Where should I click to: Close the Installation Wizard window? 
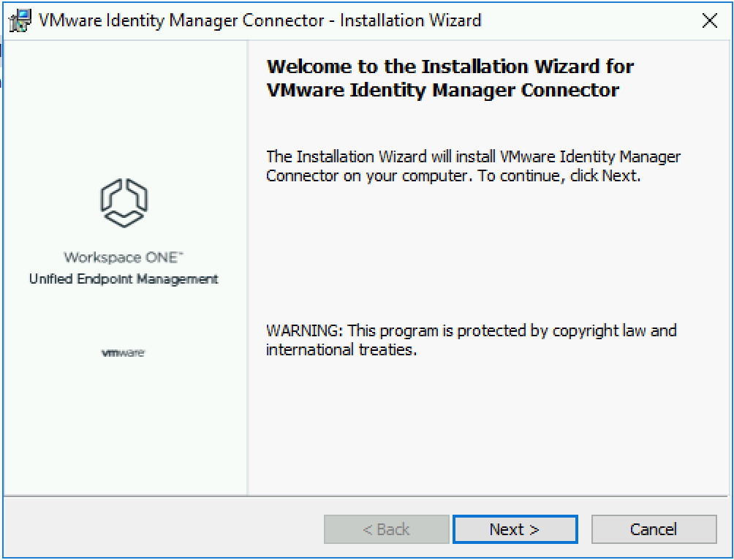710,20
